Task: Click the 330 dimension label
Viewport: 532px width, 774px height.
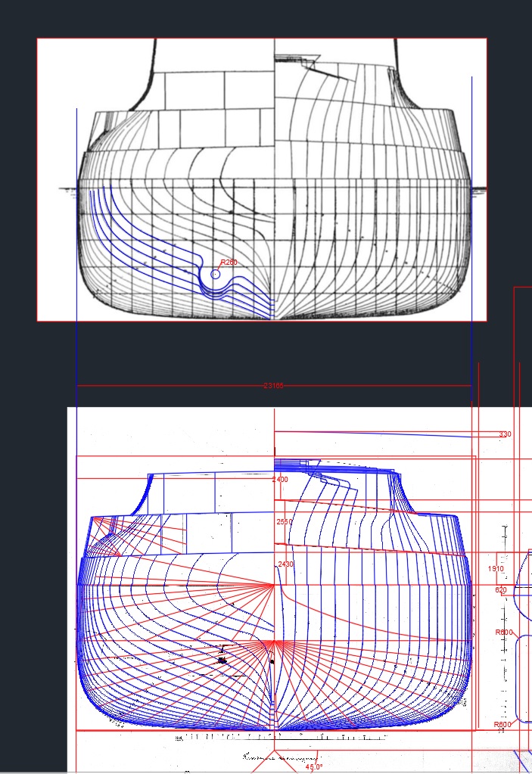Action: tap(505, 434)
